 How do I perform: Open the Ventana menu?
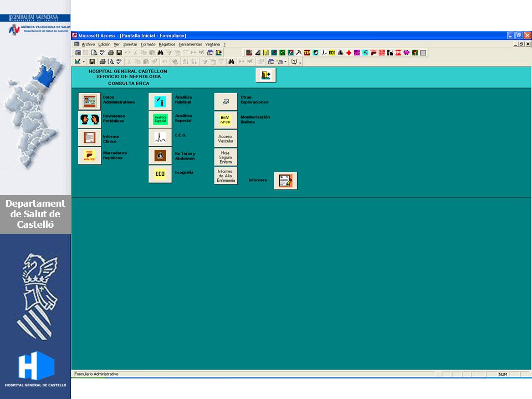pos(212,44)
